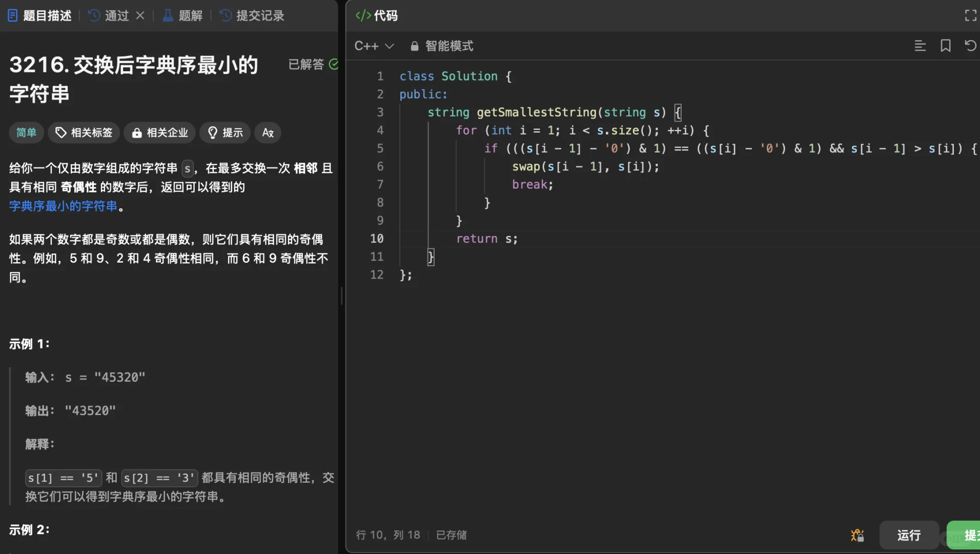Image resolution: width=980 pixels, height=554 pixels.
Task: Run the code with 运行 button
Action: [909, 535]
